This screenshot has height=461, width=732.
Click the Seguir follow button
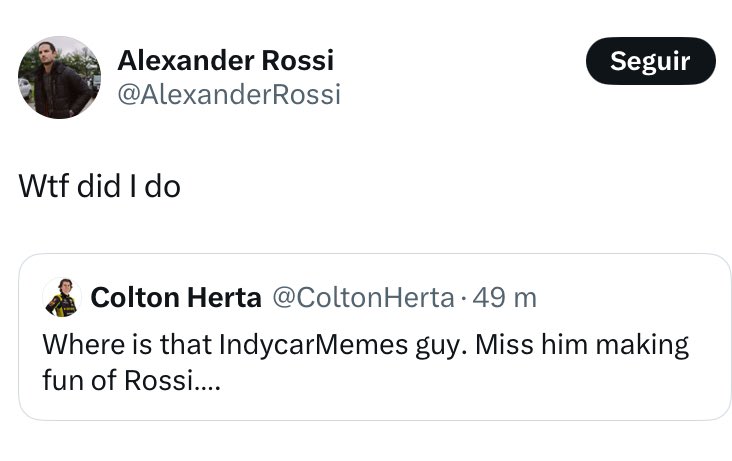[x=650, y=61]
